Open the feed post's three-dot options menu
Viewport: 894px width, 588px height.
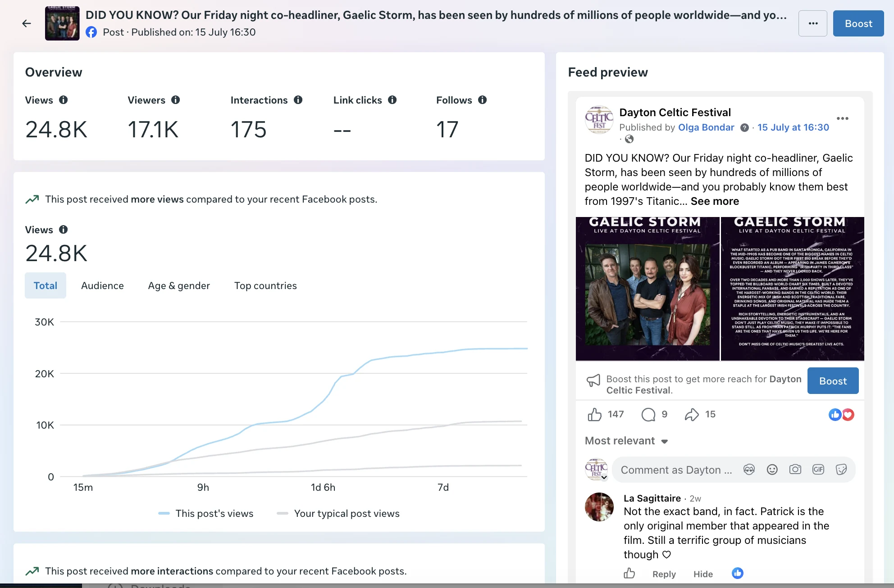point(842,118)
